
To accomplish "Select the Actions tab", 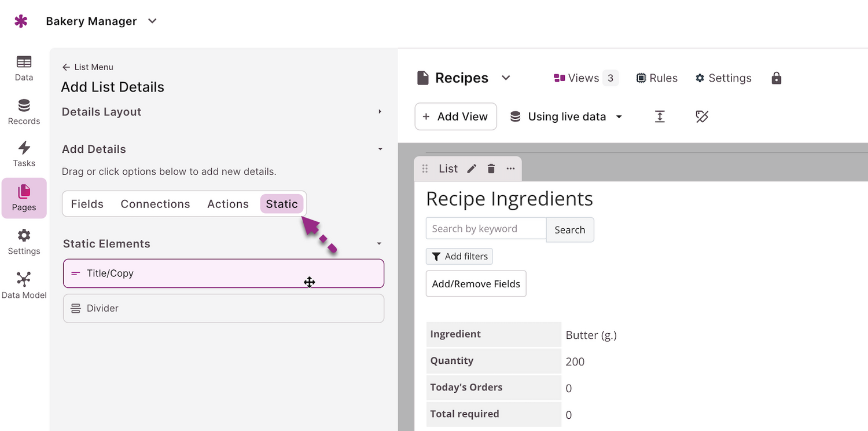I will click(228, 204).
